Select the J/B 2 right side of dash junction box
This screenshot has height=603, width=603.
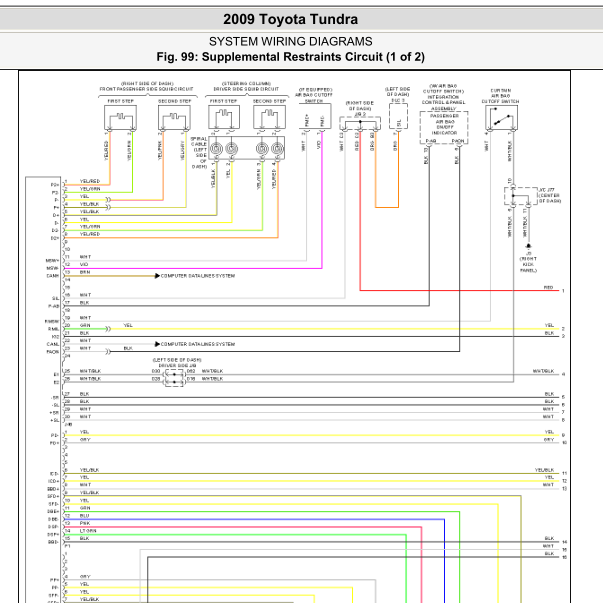360,123
